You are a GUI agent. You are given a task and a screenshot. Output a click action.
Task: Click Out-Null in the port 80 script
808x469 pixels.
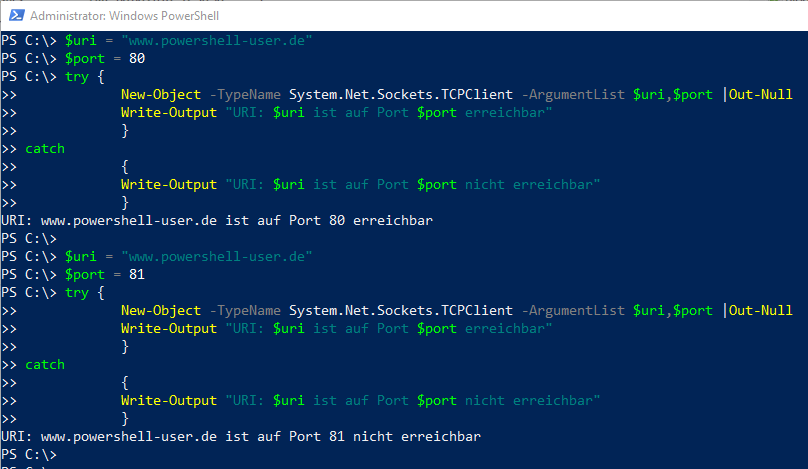(761, 95)
